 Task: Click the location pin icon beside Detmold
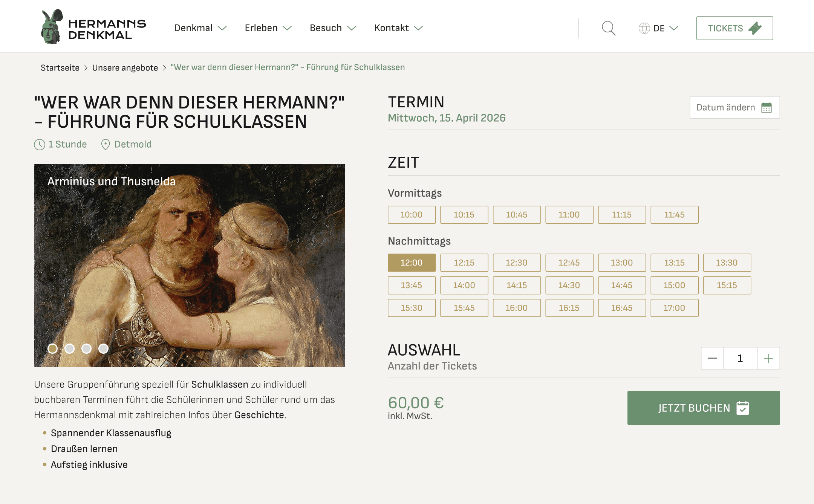coord(106,145)
